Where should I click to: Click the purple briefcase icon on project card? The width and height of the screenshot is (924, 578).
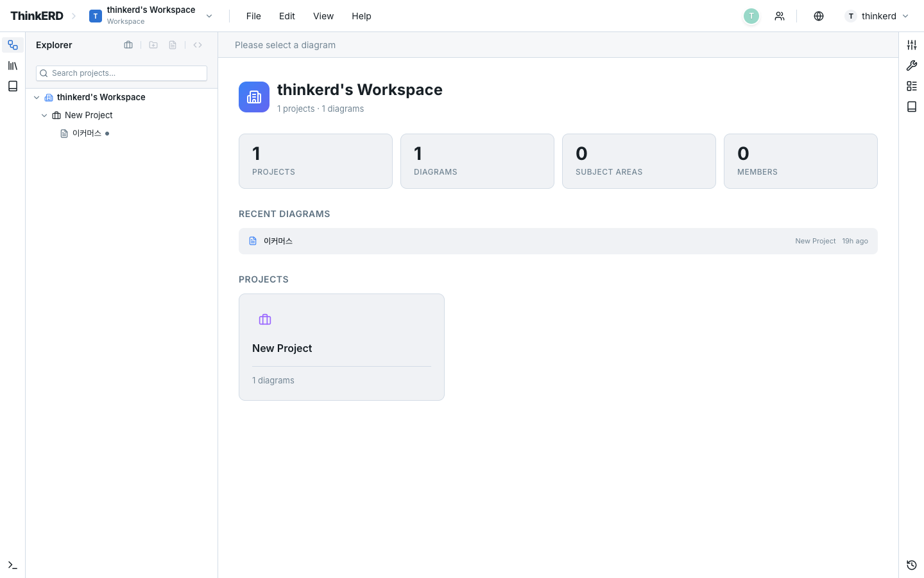pos(265,319)
